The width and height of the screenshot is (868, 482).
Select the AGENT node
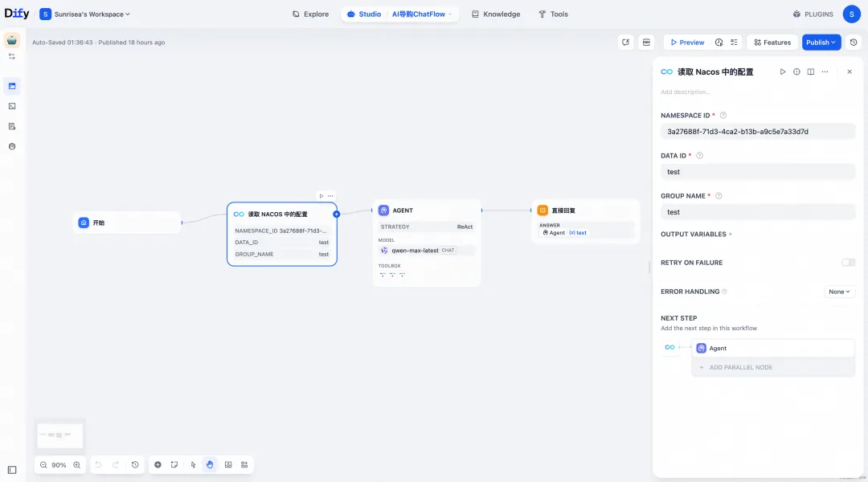pyautogui.click(x=427, y=243)
